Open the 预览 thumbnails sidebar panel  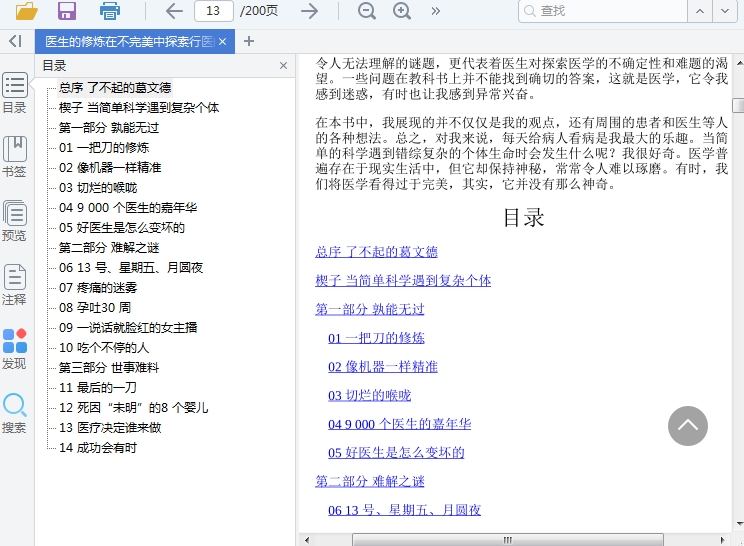(15, 221)
